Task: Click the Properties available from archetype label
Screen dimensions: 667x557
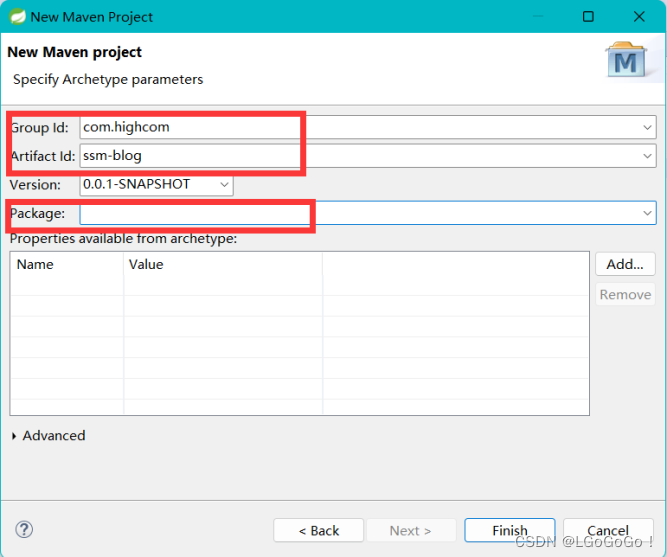Action: pos(123,239)
